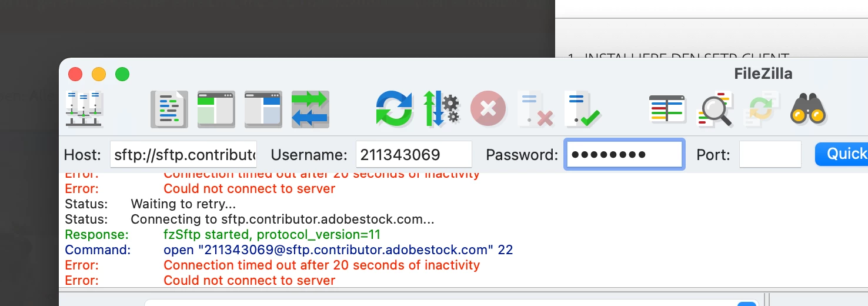Select the 'Waiting to retry...' status line

[x=183, y=204]
